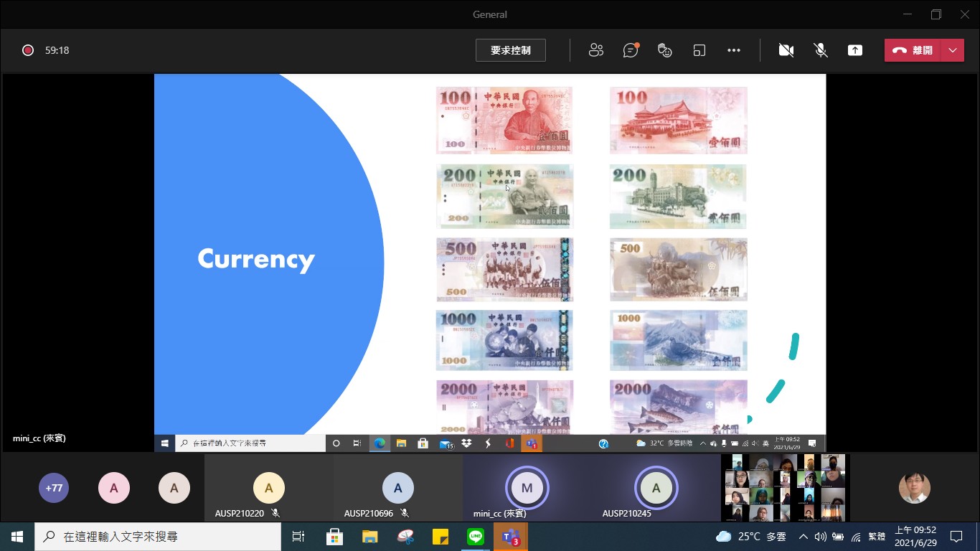The width and height of the screenshot is (980, 551).
Task: Open the raise hand reactions menu
Action: [x=665, y=50]
